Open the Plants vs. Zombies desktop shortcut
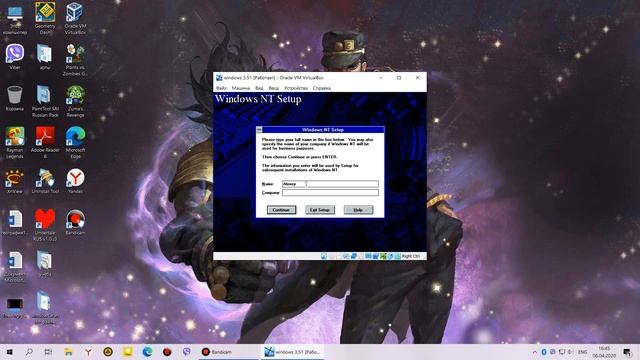This screenshot has width=640, height=360. [75, 60]
